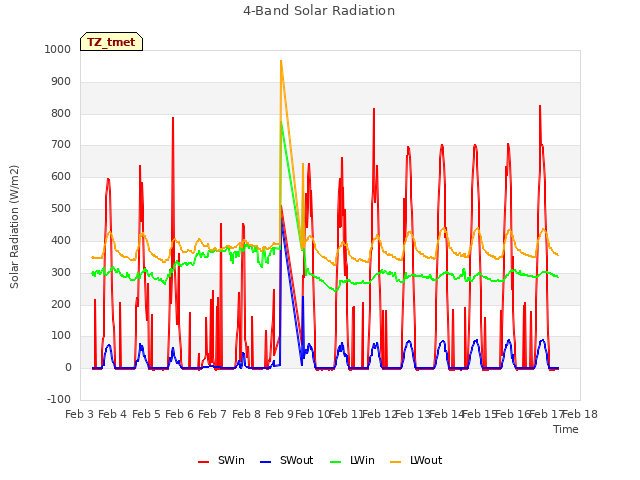Click the 0 y-axis tick label

tap(68, 367)
